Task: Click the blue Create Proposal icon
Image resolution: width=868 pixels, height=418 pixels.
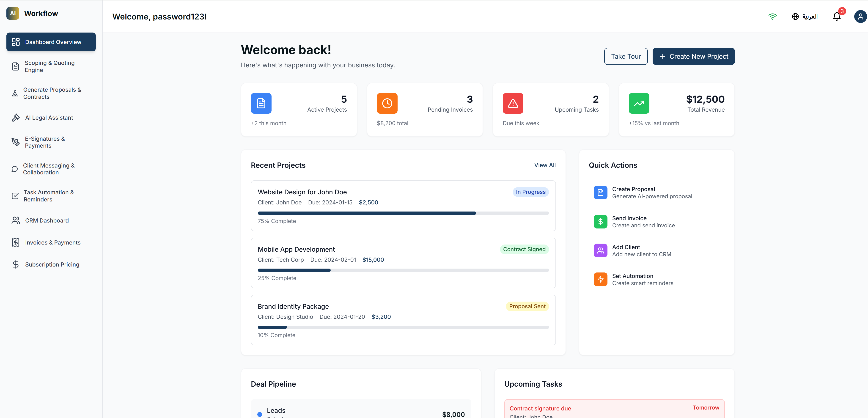Action: 600,192
